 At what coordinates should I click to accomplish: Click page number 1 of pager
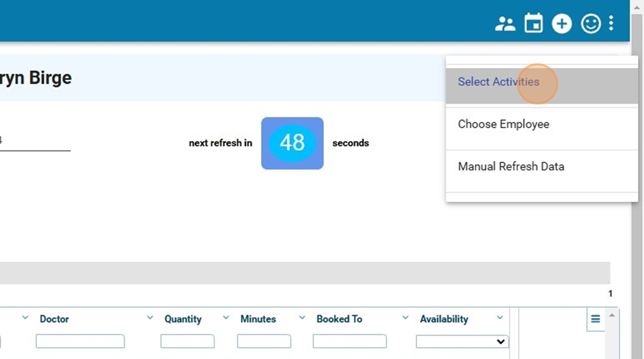tap(610, 294)
